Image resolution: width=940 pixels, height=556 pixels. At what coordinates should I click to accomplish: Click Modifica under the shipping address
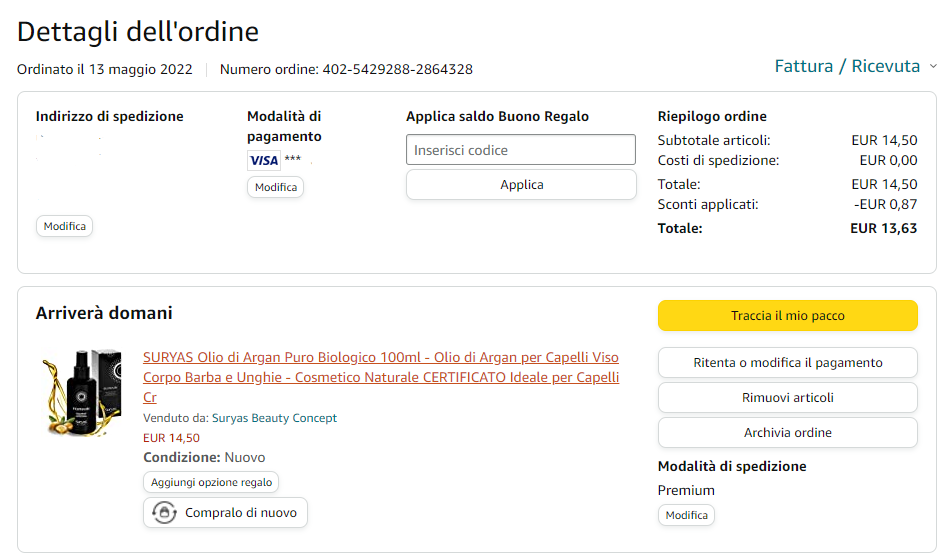click(x=64, y=226)
